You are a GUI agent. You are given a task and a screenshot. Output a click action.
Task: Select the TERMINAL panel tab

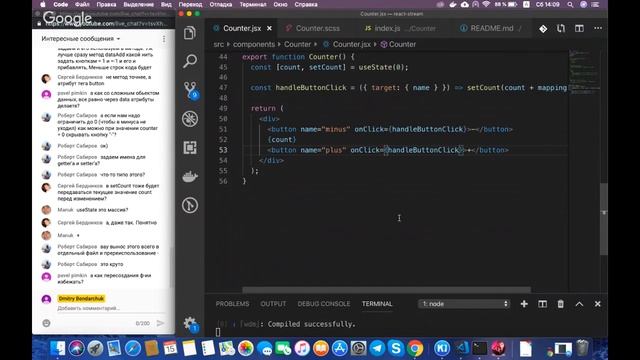[x=377, y=304]
